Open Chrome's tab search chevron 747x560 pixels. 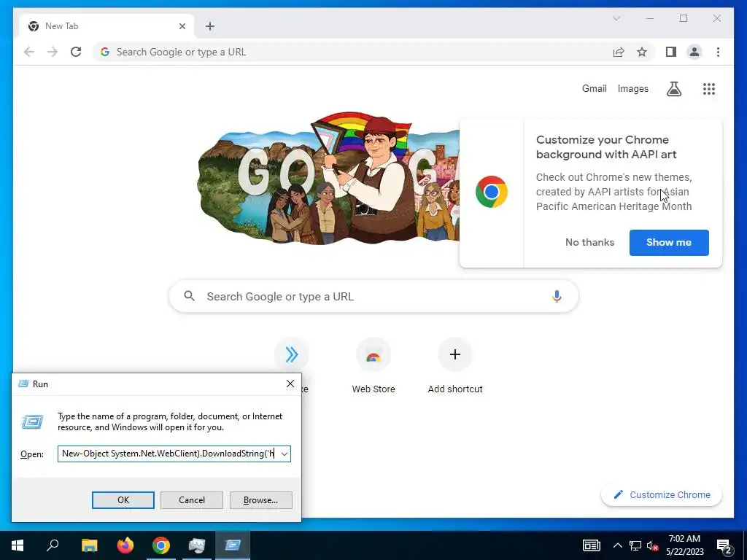click(x=616, y=18)
